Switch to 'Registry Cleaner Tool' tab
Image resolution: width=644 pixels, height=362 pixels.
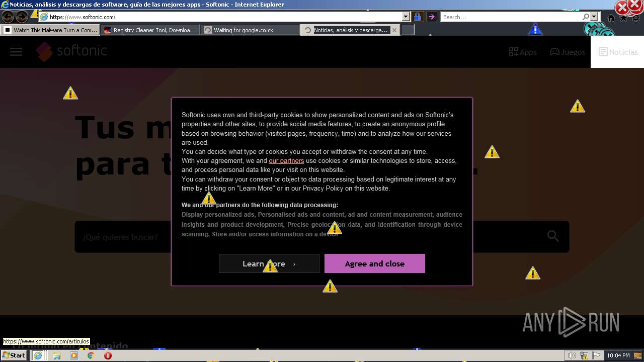[x=150, y=30]
